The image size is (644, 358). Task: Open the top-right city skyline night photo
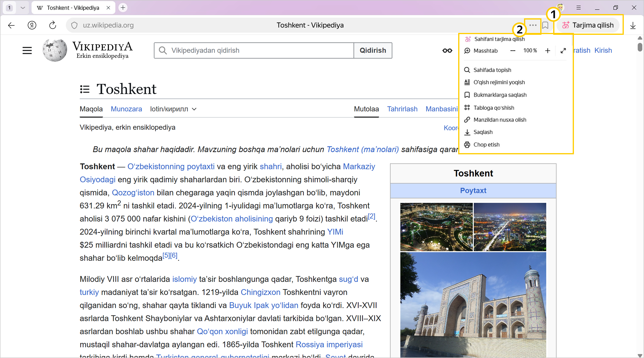(510, 227)
